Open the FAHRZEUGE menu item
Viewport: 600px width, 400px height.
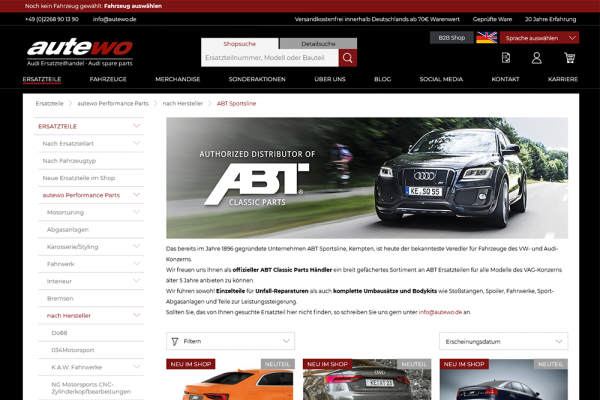108,79
